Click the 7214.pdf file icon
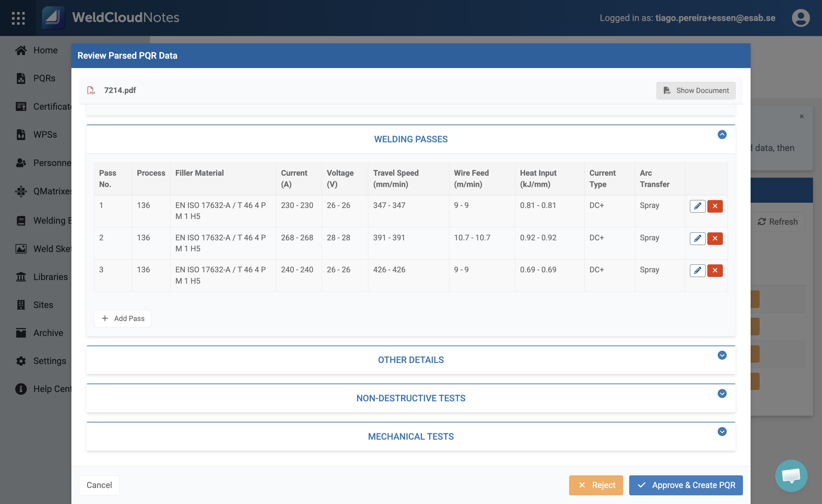 (x=91, y=90)
